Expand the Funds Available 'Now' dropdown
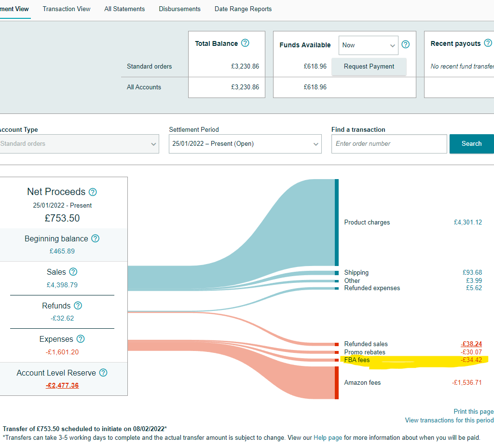Image resolution: width=494 pixels, height=448 pixels. point(369,45)
